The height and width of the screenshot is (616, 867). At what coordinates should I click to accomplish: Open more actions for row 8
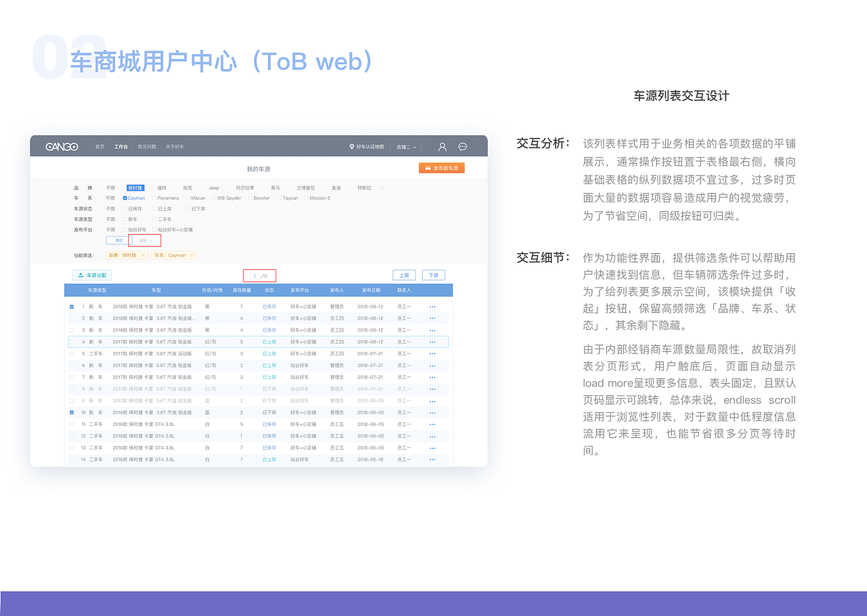(x=432, y=389)
